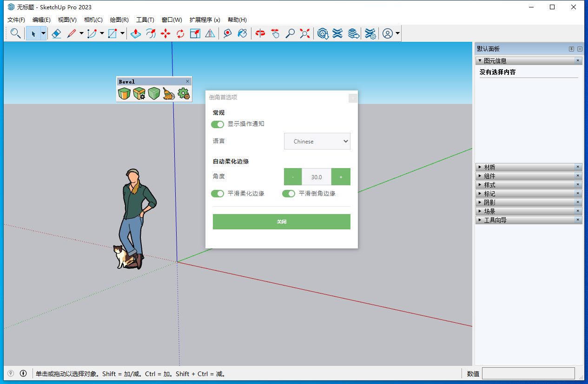The width and height of the screenshot is (588, 384).
Task: Open Bevel settings gear icon
Action: pos(184,94)
